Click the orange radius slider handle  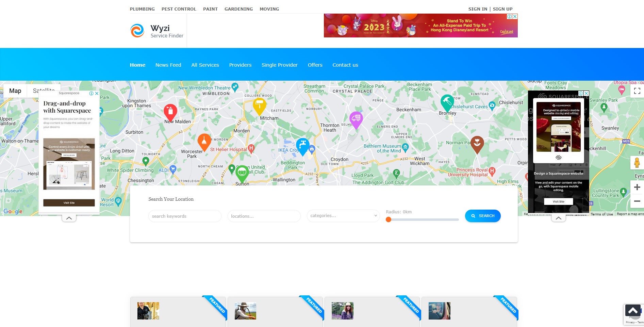tap(388, 219)
